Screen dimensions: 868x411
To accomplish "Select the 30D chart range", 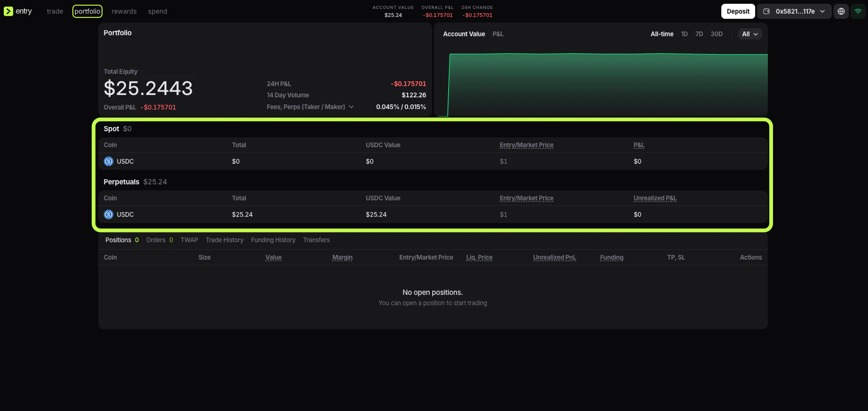I will (x=717, y=34).
